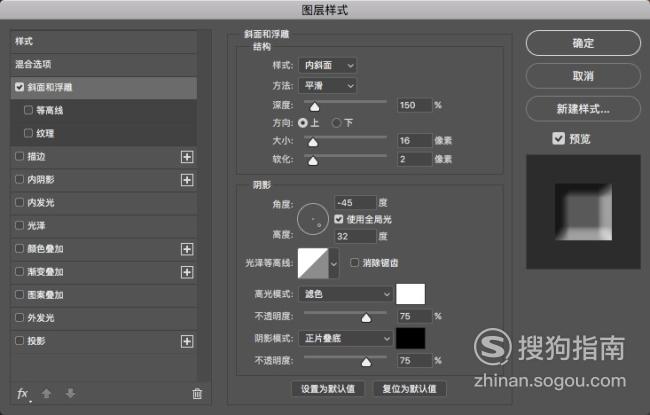Click the Size field showing 16
This screenshot has height=415, width=650.
pyautogui.click(x=415, y=141)
